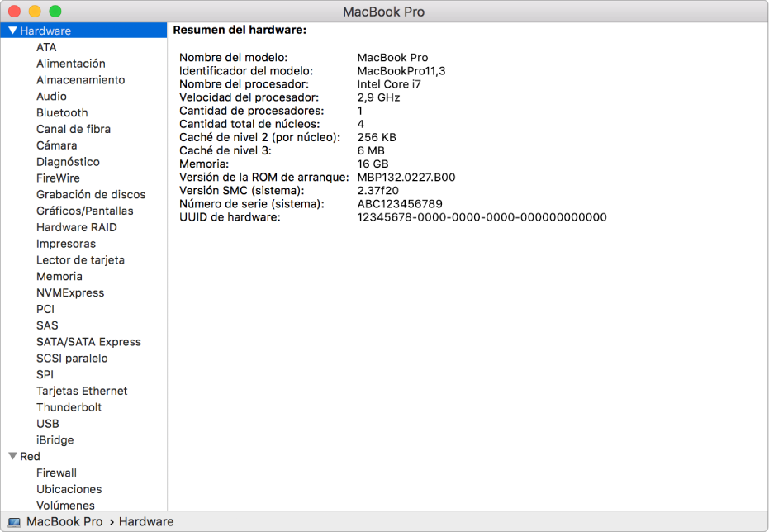Show Tarjetas Ethernet information
Image resolution: width=769 pixels, height=532 pixels.
coord(82,391)
